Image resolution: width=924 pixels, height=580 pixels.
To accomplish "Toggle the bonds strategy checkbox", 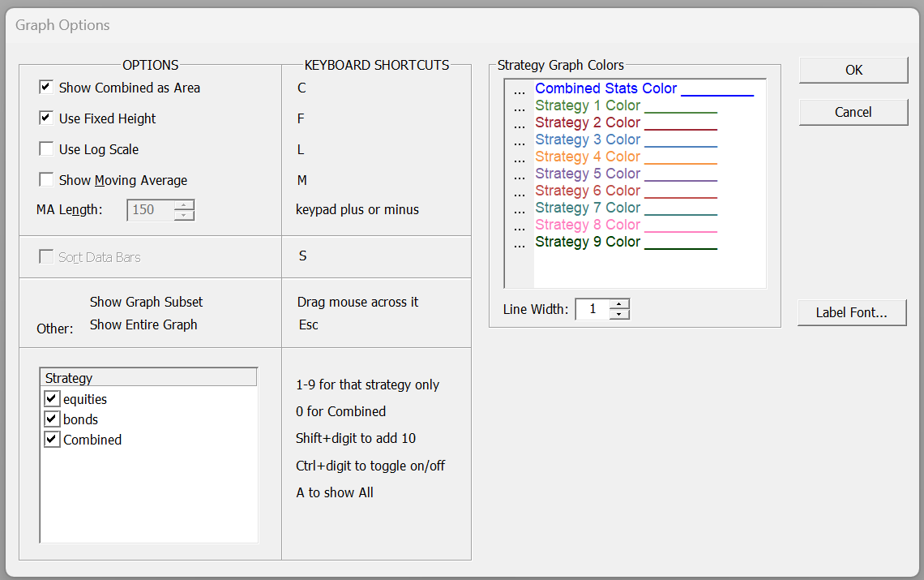I will point(52,419).
